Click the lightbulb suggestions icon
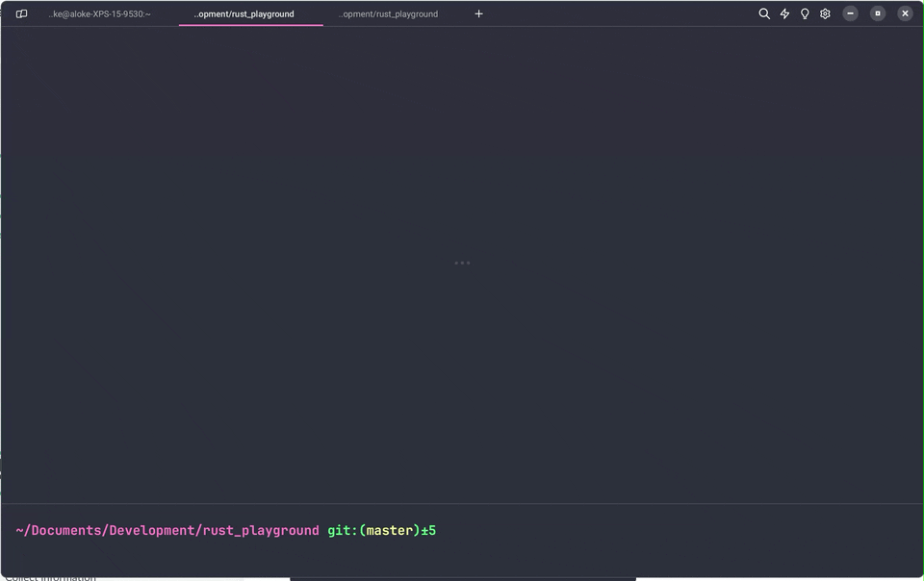This screenshot has width=924, height=581. 805,13
